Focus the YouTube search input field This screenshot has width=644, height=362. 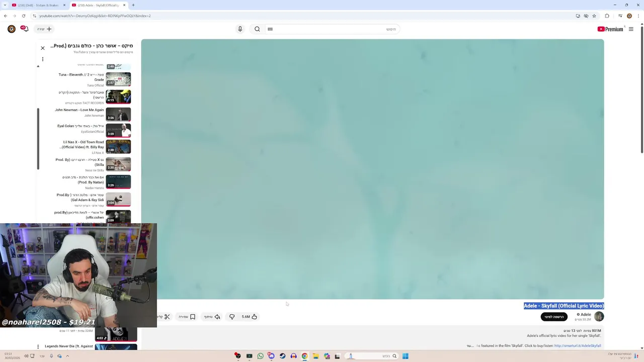(x=332, y=29)
